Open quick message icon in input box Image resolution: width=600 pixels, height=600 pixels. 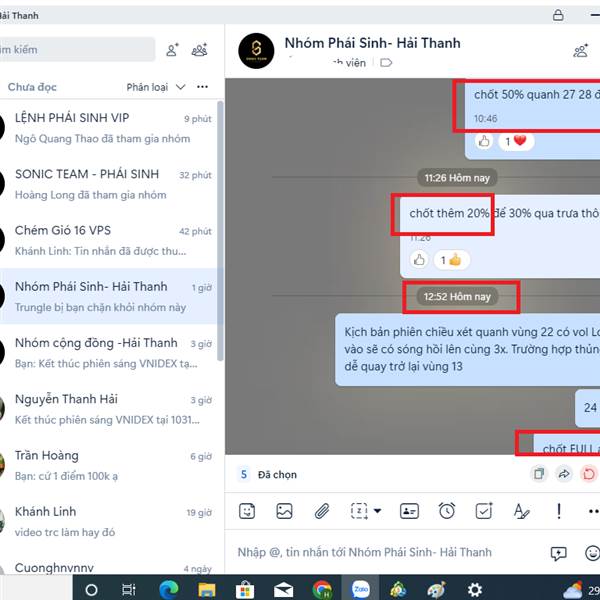[558, 553]
